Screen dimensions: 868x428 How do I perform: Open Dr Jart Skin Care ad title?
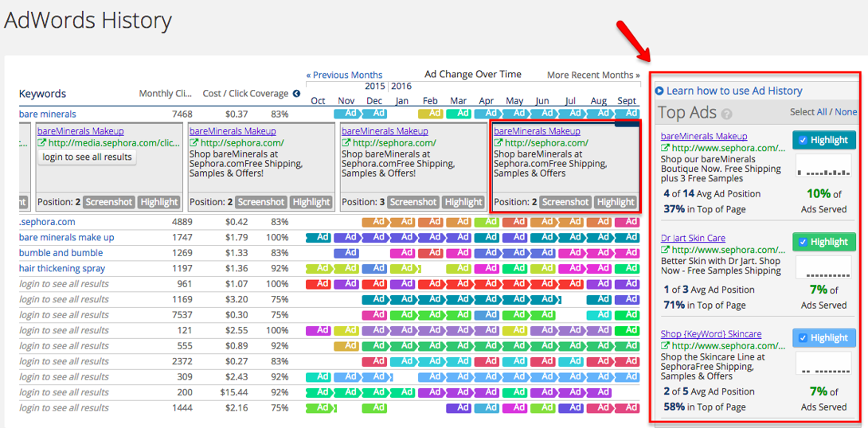pyautogui.click(x=693, y=238)
